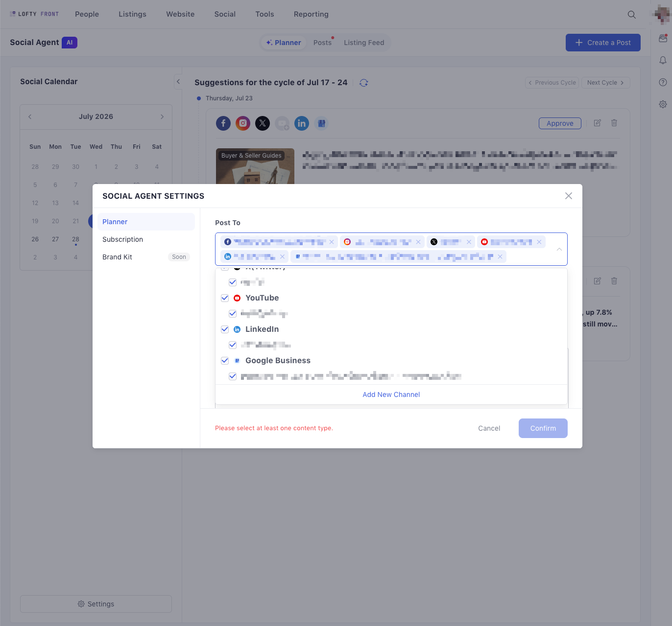Open the Tools menu
The height and width of the screenshot is (626, 672).
(264, 14)
